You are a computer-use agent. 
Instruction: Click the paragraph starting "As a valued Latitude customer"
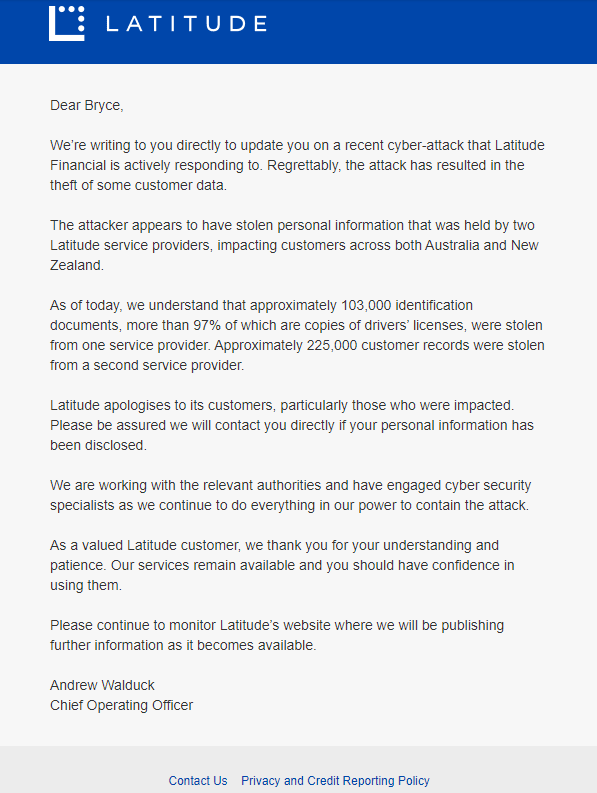pyautogui.click(x=282, y=565)
